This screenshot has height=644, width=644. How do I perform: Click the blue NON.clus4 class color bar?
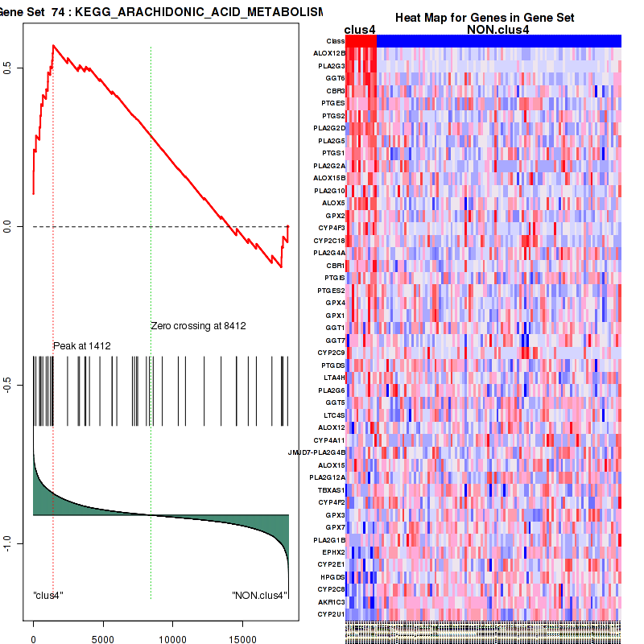[498, 41]
